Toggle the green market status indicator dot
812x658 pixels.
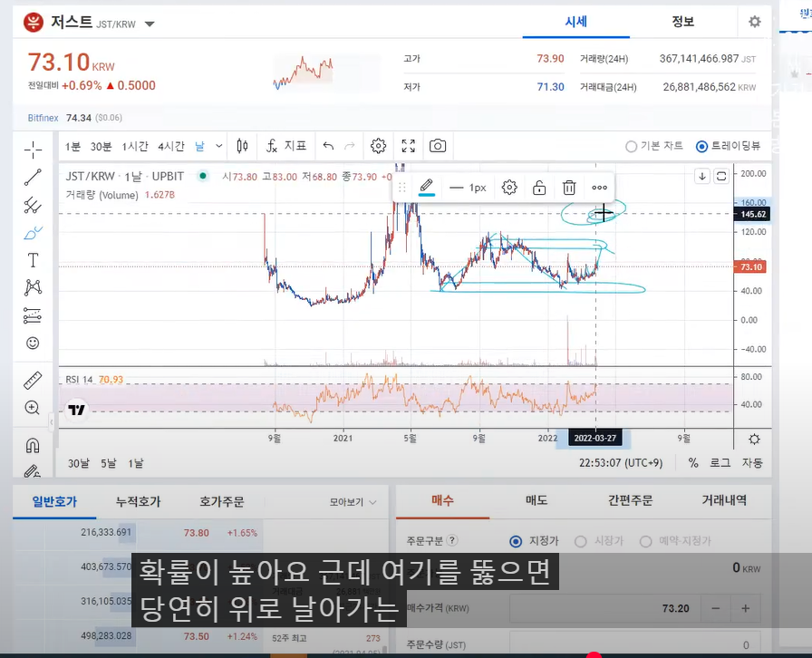[x=203, y=176]
